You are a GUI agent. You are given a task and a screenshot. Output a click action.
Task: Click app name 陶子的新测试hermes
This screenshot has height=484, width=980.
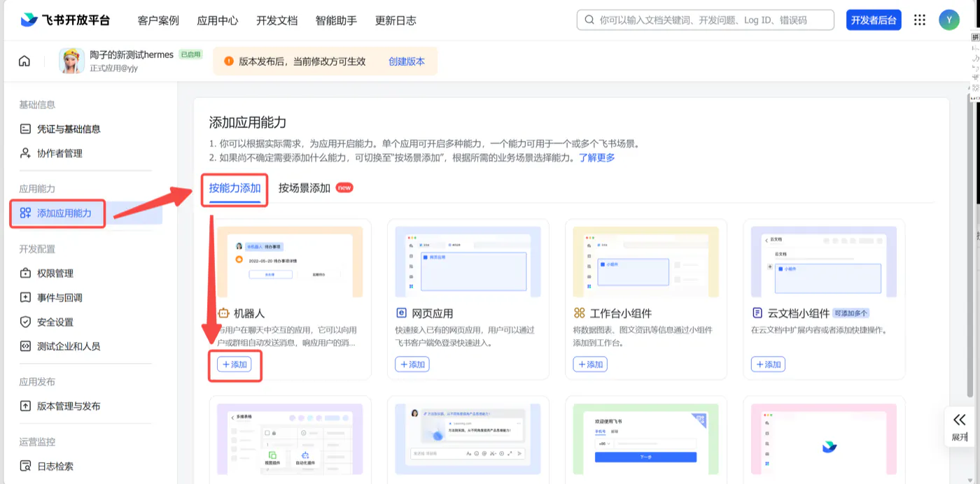point(132,55)
